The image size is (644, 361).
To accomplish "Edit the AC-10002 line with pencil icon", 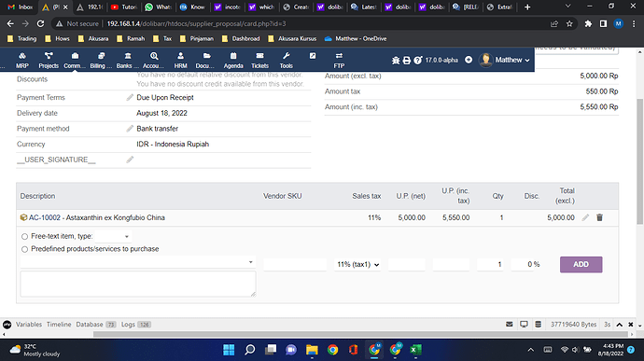I will (586, 217).
